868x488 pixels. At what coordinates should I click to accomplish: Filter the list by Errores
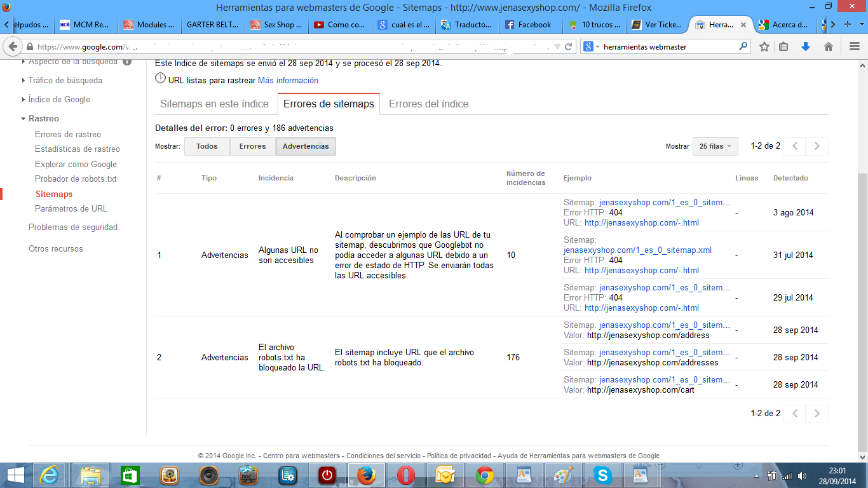point(252,146)
